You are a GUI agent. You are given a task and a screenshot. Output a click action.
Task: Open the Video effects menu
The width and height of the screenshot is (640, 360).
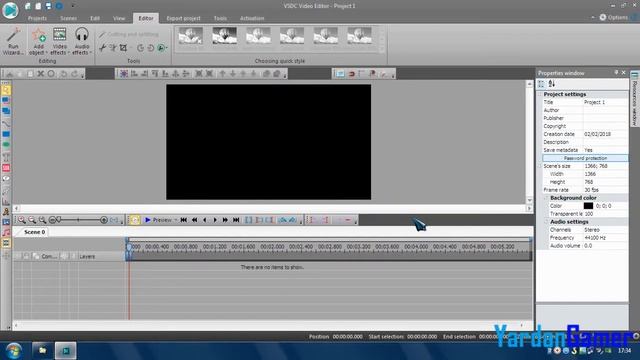pyautogui.click(x=60, y=41)
